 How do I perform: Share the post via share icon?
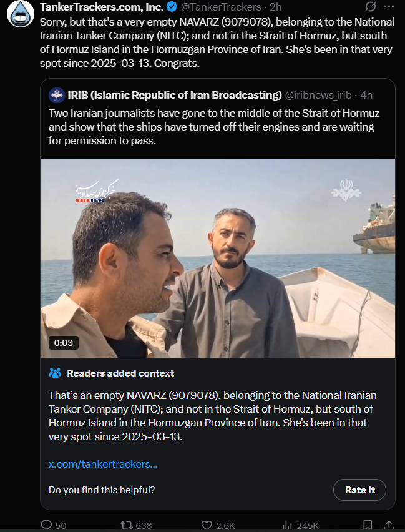(x=389, y=525)
